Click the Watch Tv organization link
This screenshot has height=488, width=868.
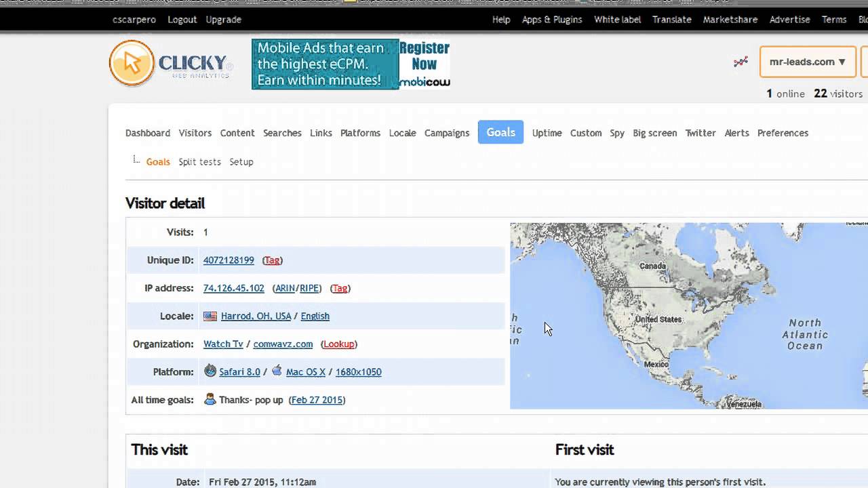point(223,344)
